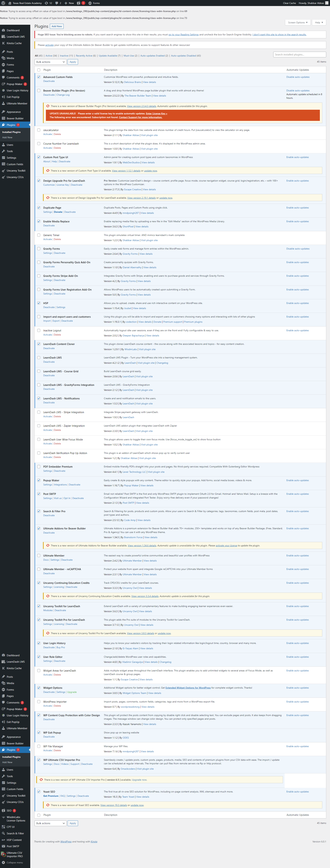Viewport: 330px width, 868px height.
Task: Open the updates indicator showing 12
Action: [x=48, y=3]
